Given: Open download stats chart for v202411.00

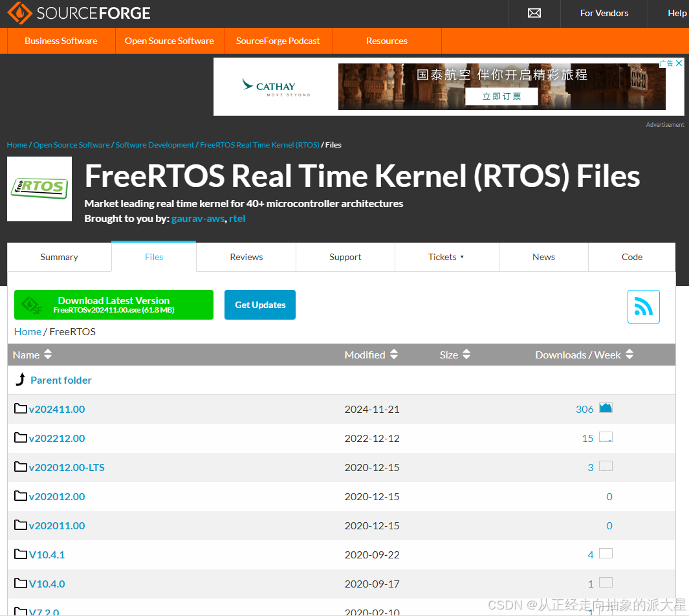Looking at the screenshot, I should click(x=606, y=408).
